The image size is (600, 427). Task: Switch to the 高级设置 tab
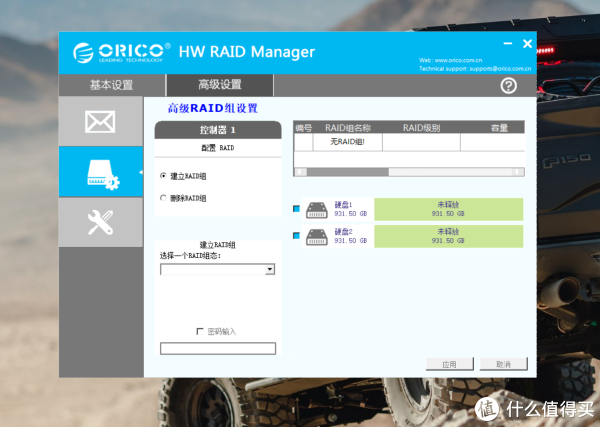[x=219, y=85]
